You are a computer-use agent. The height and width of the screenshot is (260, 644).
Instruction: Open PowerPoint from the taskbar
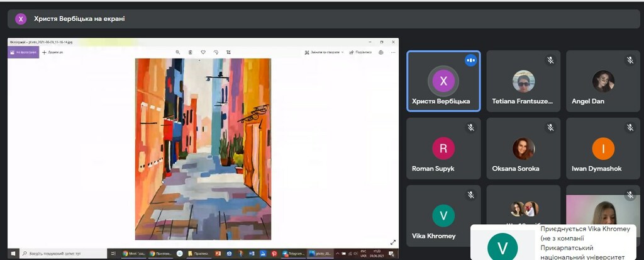pyautogui.click(x=218, y=254)
